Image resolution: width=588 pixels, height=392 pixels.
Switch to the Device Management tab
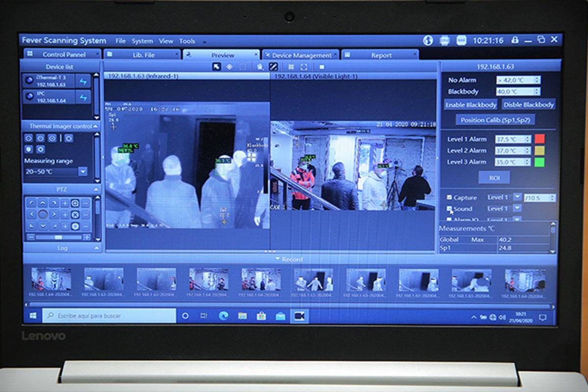tap(301, 55)
